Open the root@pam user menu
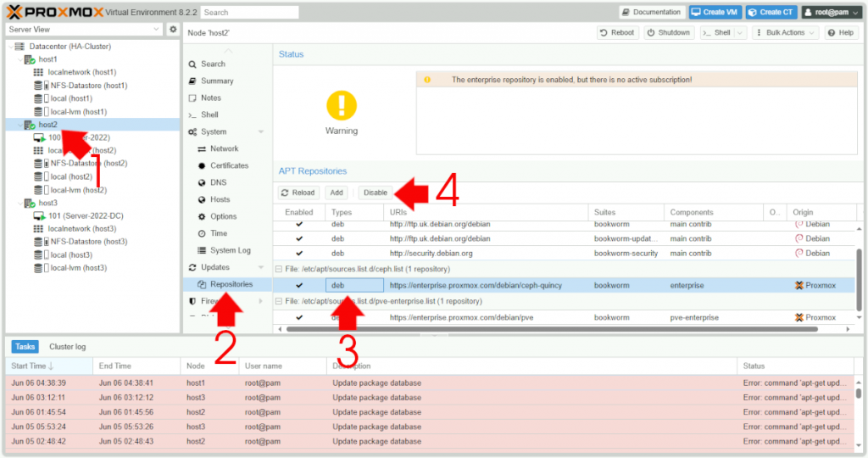The image size is (868, 458). pos(832,12)
